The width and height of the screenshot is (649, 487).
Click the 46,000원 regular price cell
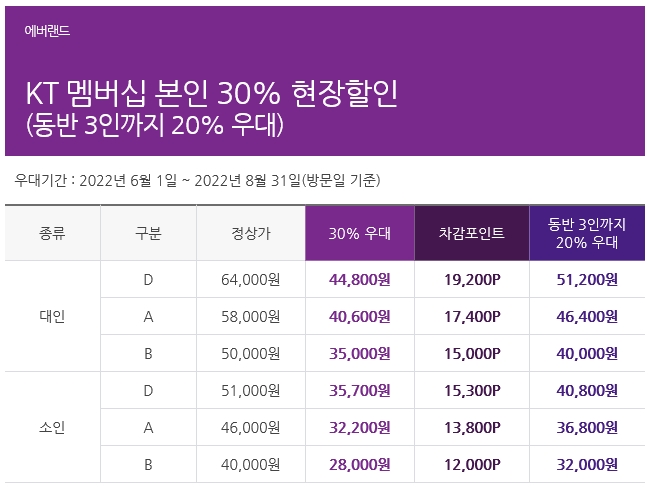250,428
